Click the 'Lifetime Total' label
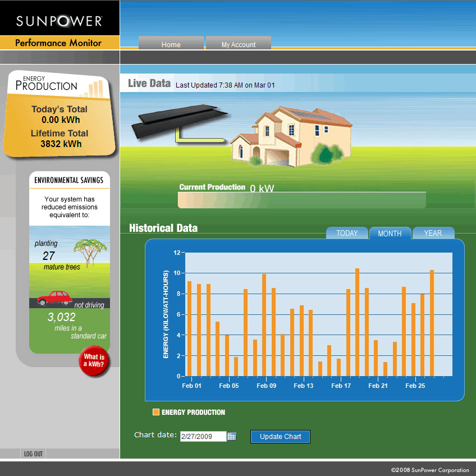Viewport: 476px width, 476px height. coord(60,133)
